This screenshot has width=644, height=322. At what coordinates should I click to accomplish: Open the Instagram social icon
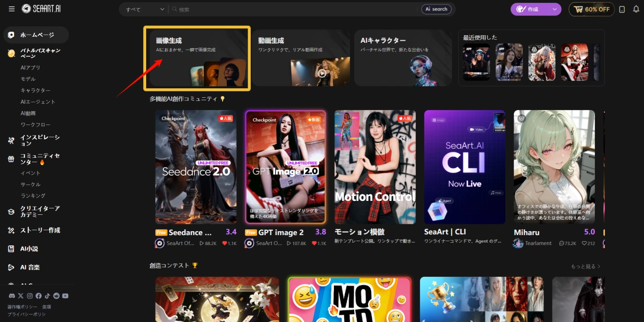pos(30,296)
